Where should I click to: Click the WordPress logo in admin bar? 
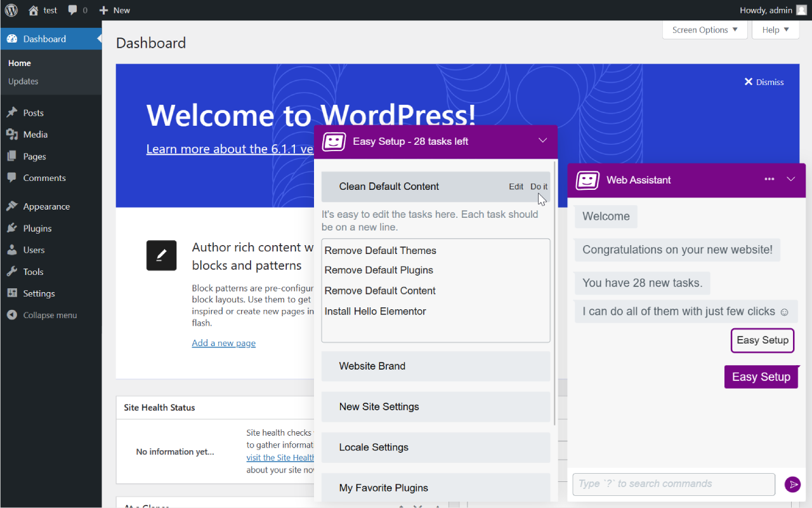pyautogui.click(x=11, y=10)
